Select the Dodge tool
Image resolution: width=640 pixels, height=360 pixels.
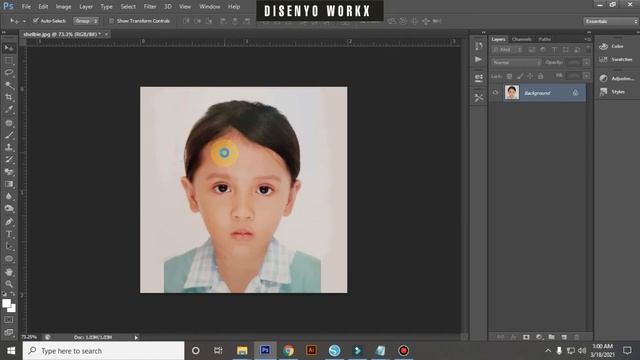coord(9,209)
